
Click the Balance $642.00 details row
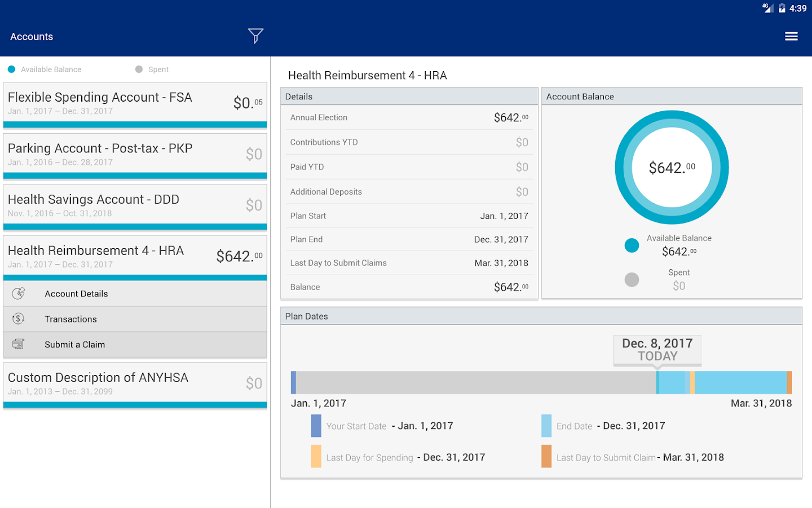click(x=409, y=287)
